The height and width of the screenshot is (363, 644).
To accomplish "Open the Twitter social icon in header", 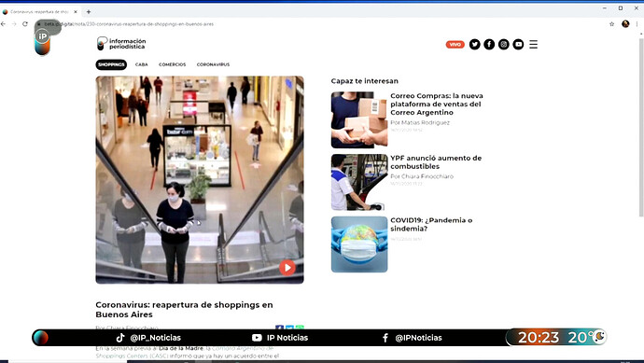I will [x=474, y=45].
